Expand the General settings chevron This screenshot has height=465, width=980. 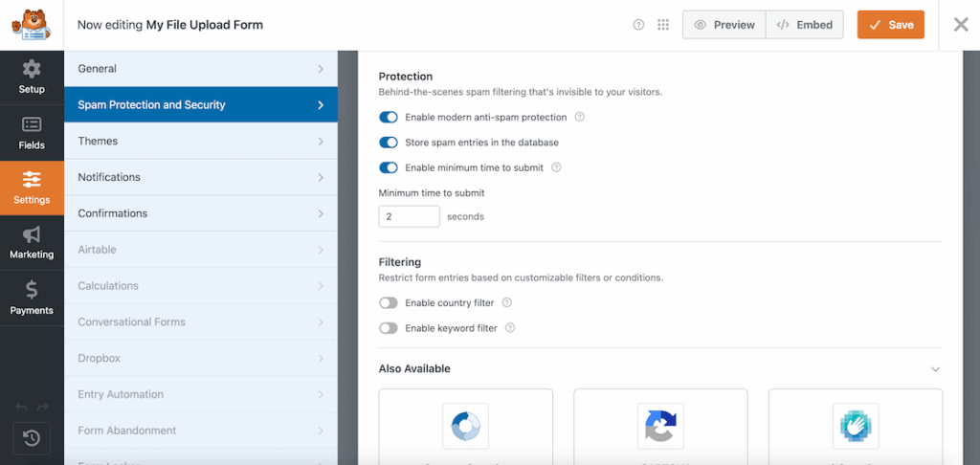(x=320, y=69)
